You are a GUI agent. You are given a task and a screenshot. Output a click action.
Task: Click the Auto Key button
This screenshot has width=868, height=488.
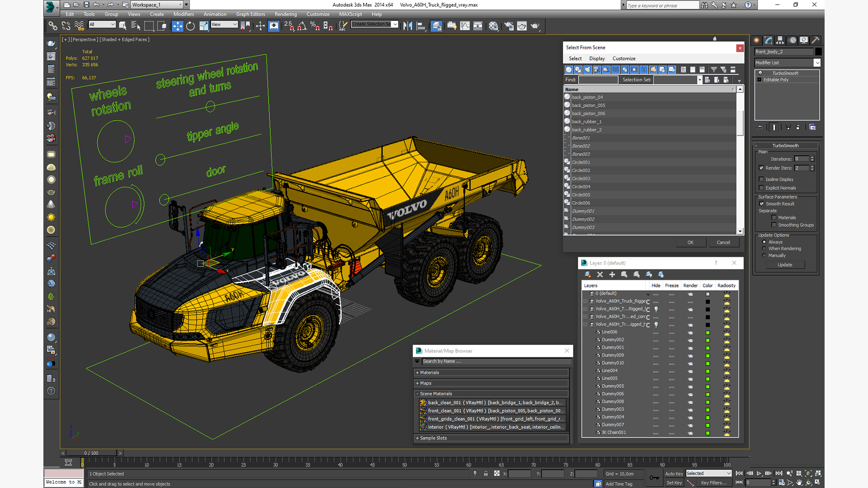pos(674,474)
